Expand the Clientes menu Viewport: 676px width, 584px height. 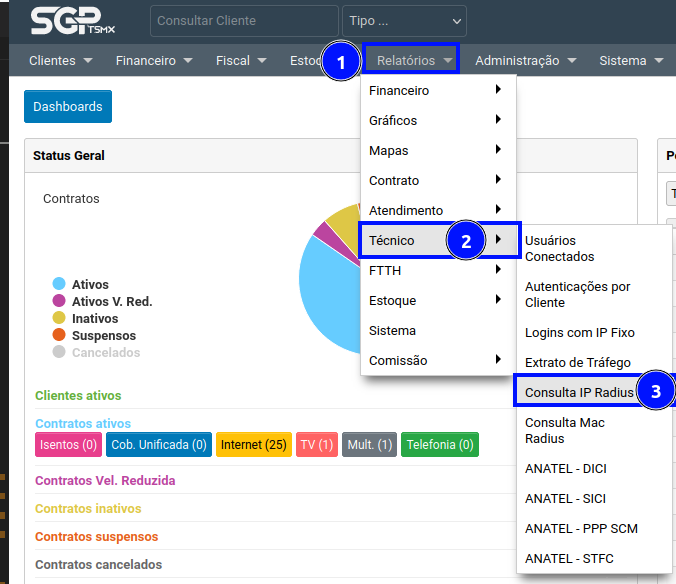(61, 61)
